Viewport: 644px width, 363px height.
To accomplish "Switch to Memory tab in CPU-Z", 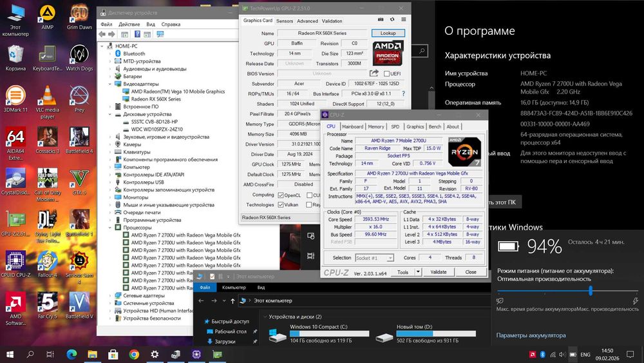I will (x=376, y=126).
